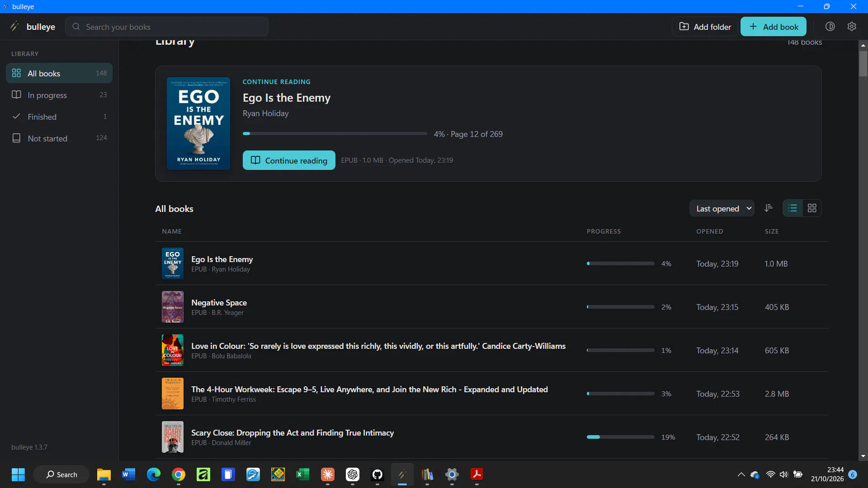This screenshot has height=488, width=868.
Task: Open Google Chrome from taskbar
Action: pos(179,474)
